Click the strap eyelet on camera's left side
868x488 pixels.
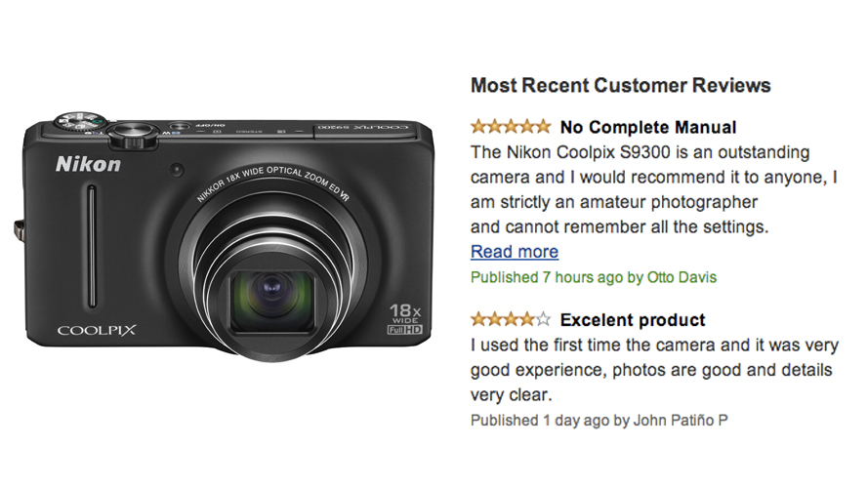coord(19,230)
